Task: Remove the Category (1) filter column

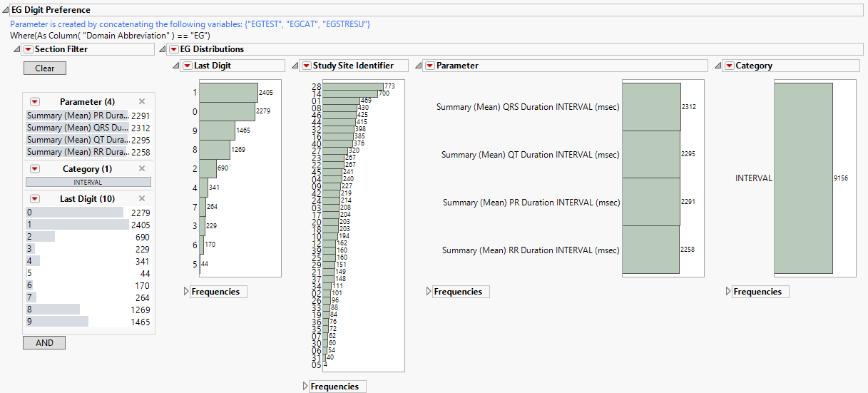Action: coord(142,169)
